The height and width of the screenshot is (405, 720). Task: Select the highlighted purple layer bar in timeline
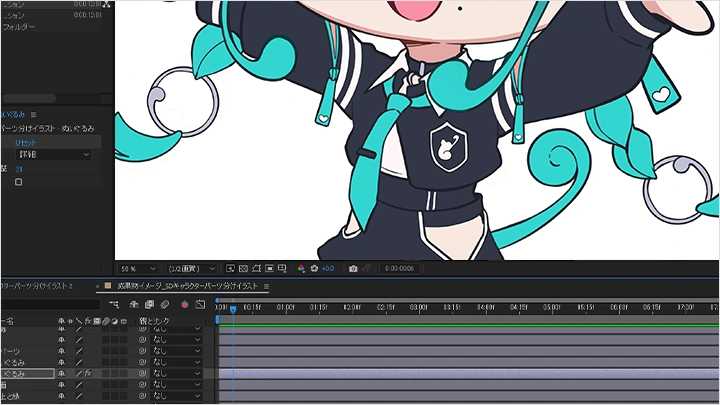(x=468, y=373)
